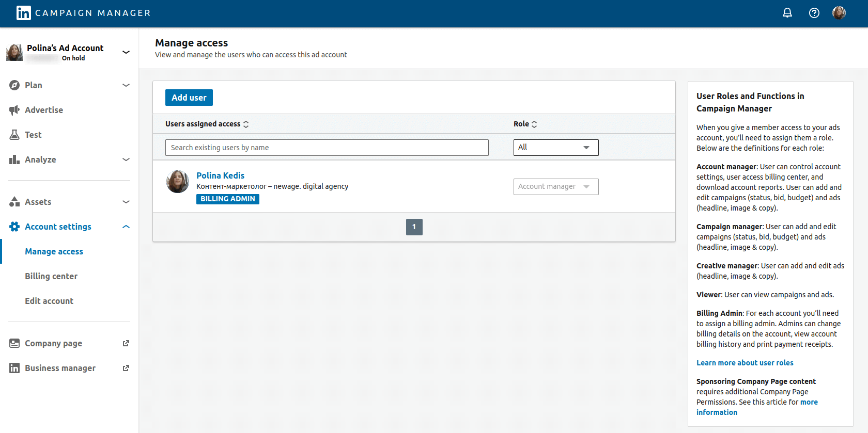Open the All role filter dropdown

point(555,148)
